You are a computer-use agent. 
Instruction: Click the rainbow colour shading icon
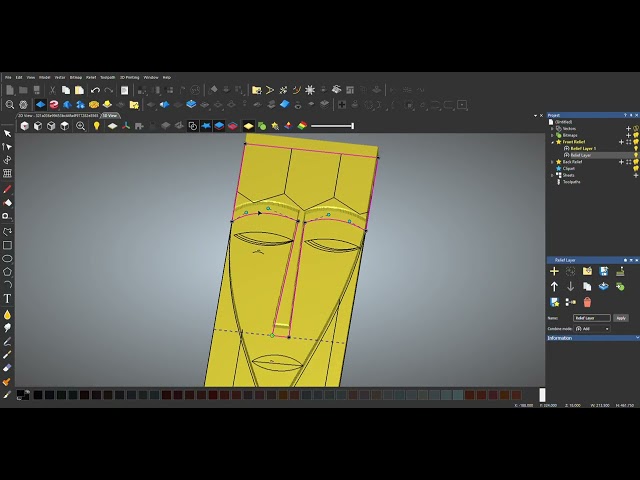click(x=302, y=126)
